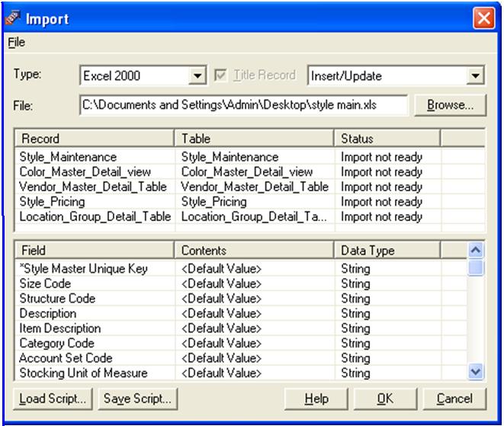Viewport: 504px width, 426px height.
Task: Click the Import window title icon
Action: 12,18
